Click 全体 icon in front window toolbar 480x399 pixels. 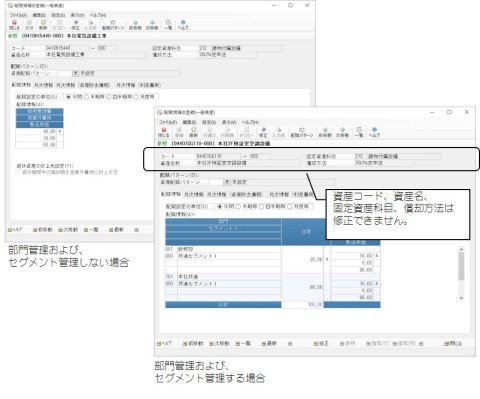[x=179, y=132]
